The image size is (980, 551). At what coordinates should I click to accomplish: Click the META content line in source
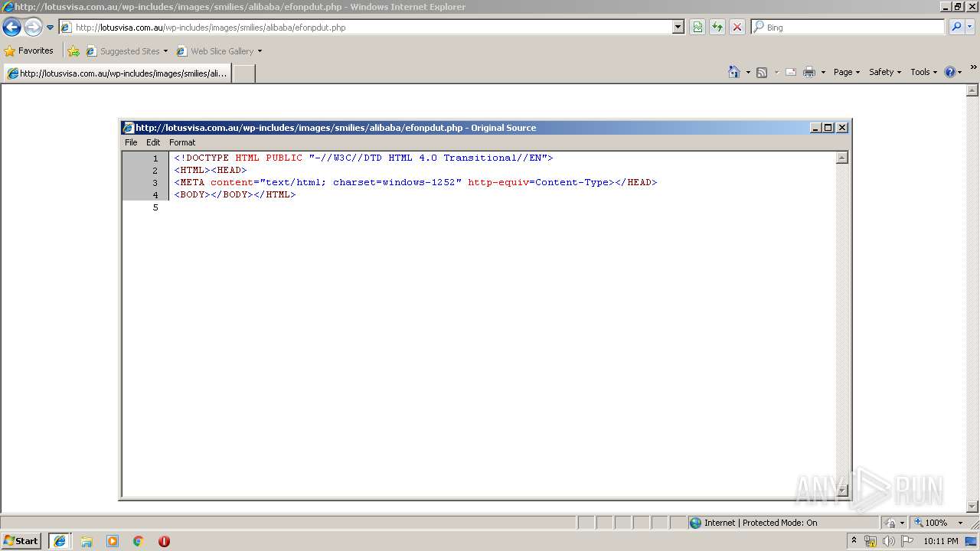click(416, 182)
